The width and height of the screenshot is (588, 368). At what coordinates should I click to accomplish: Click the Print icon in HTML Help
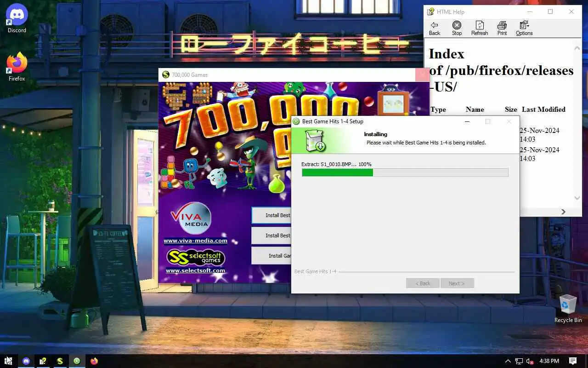pyautogui.click(x=502, y=29)
